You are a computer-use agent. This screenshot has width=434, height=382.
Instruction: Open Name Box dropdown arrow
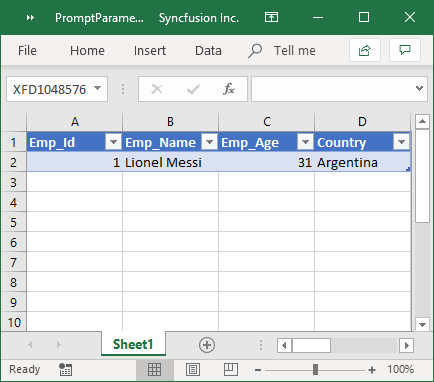pos(97,88)
